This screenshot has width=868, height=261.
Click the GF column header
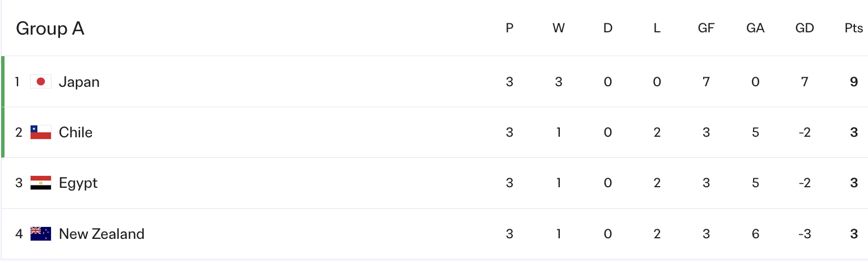[x=706, y=28]
